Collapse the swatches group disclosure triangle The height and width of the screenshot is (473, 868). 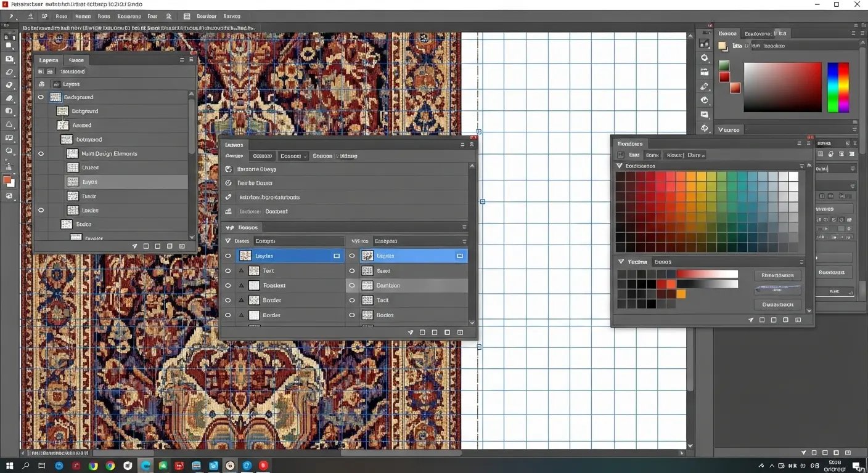click(x=620, y=166)
